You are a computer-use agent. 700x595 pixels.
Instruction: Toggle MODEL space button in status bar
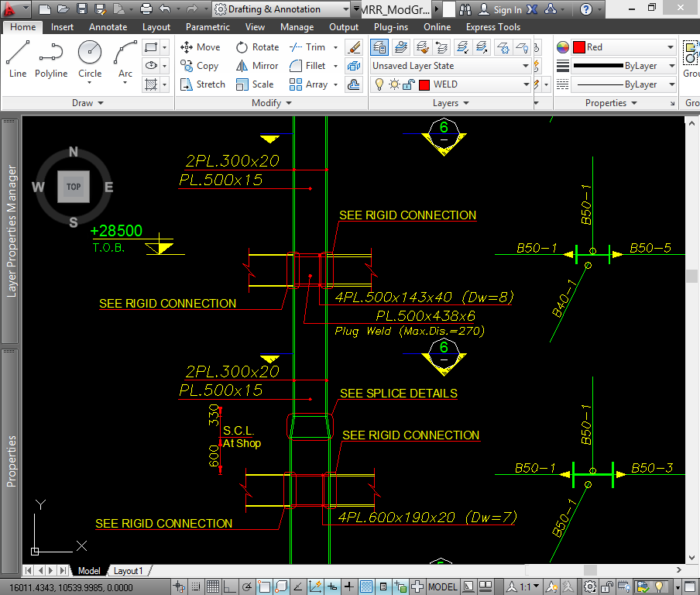(x=443, y=586)
